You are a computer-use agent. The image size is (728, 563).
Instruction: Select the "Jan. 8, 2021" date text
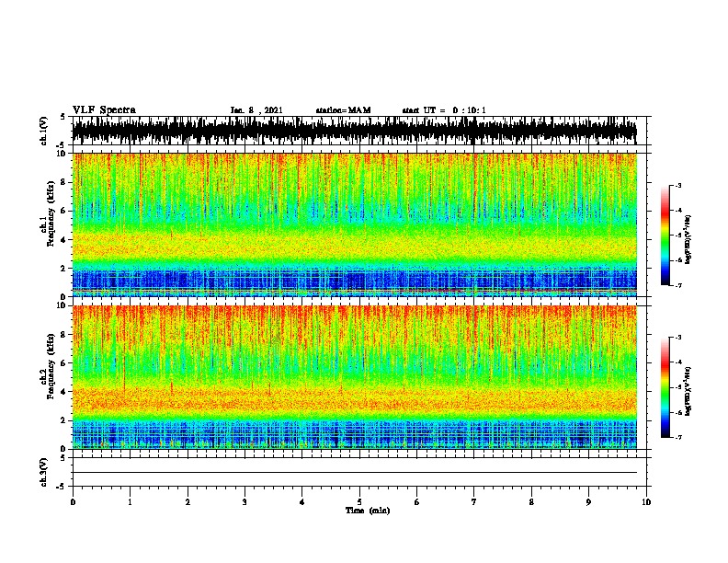point(256,110)
